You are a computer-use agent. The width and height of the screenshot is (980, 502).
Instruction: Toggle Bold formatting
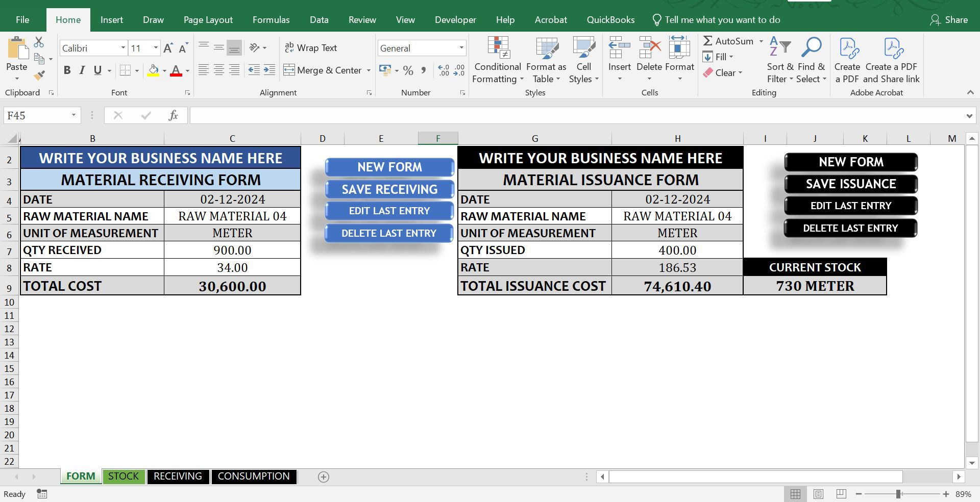67,70
